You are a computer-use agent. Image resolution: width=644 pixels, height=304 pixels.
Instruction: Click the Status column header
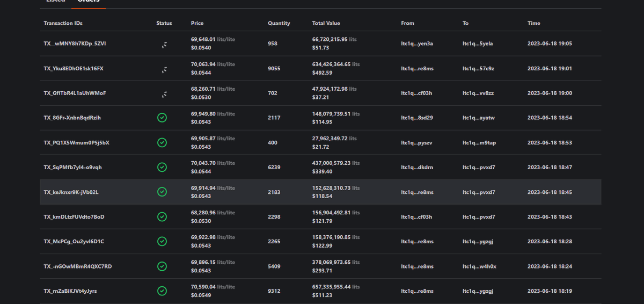pos(164,23)
